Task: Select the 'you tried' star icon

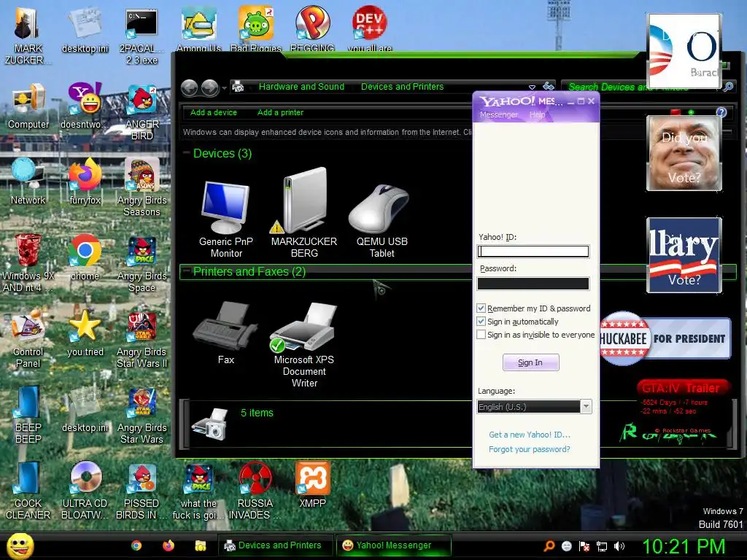Action: 85,333
